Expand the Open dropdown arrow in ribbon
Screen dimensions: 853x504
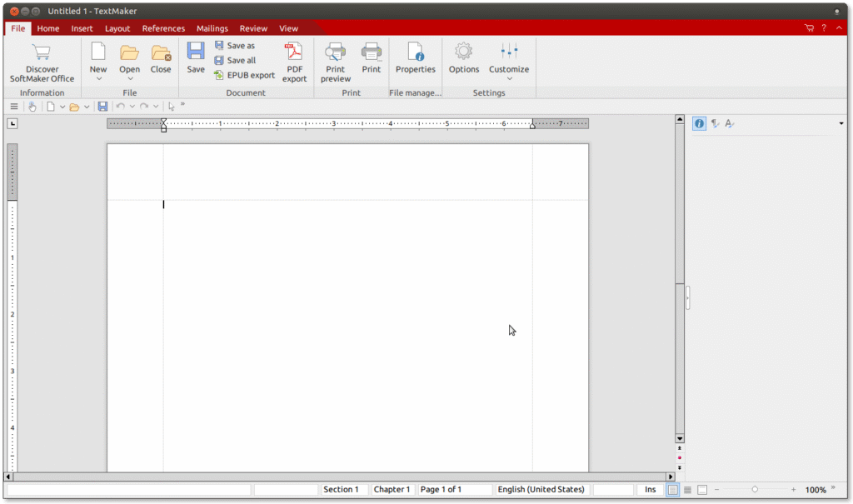pyautogui.click(x=130, y=79)
